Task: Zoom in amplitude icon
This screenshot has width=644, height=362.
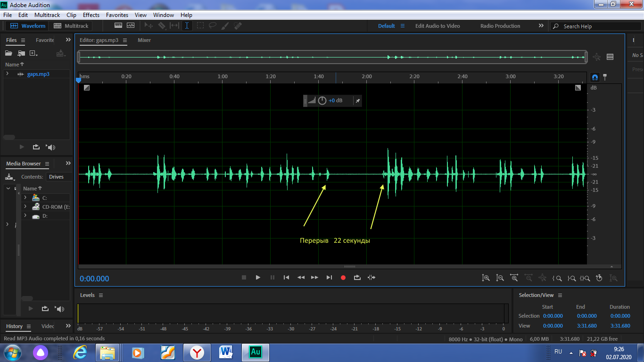Action: (486, 278)
